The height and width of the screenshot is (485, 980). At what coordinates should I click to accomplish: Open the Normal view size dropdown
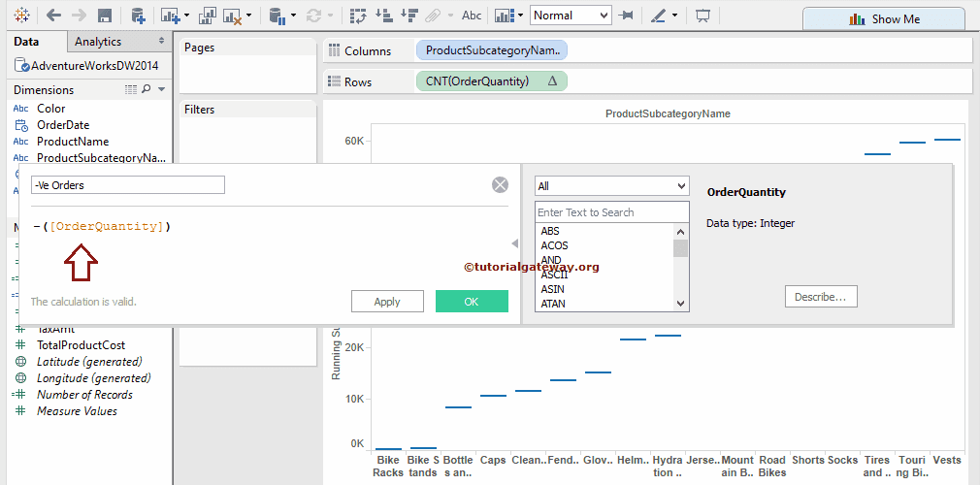click(x=571, y=16)
